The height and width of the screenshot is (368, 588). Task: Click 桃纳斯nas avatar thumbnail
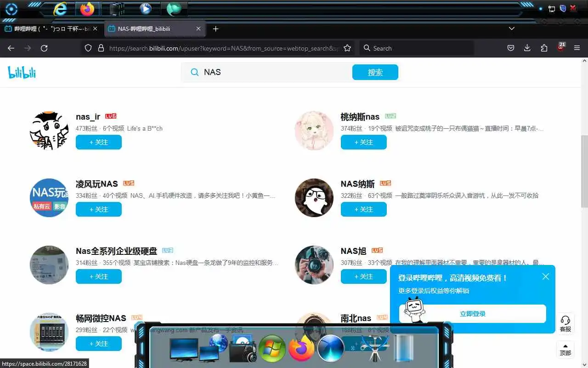(x=314, y=131)
